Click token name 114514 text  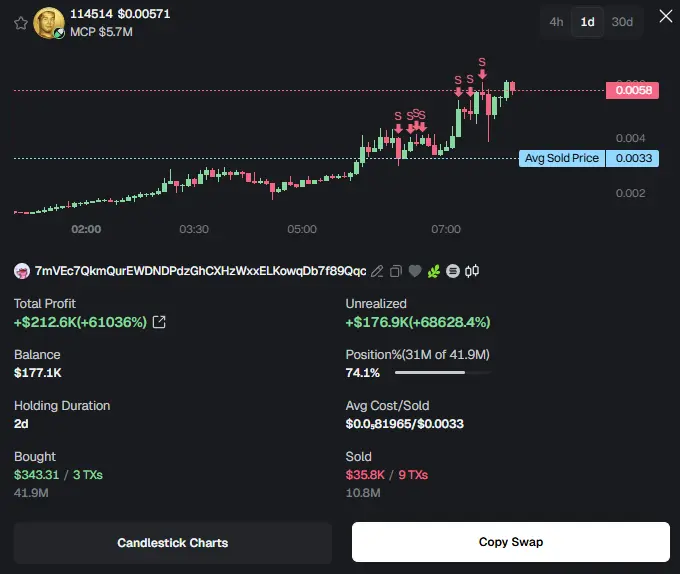tap(92, 14)
